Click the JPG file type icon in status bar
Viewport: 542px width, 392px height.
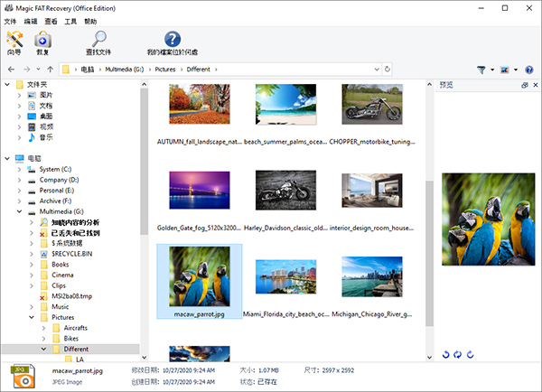(23, 376)
